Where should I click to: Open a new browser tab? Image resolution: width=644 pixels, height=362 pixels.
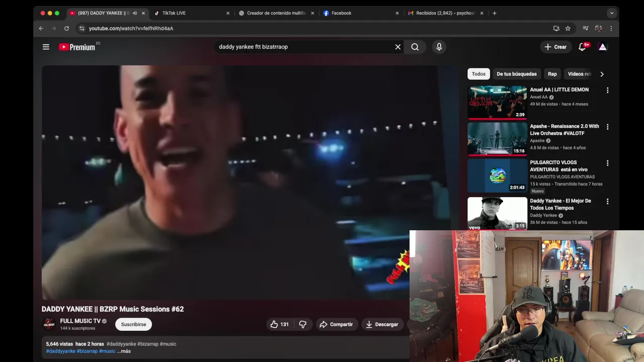pyautogui.click(x=495, y=13)
